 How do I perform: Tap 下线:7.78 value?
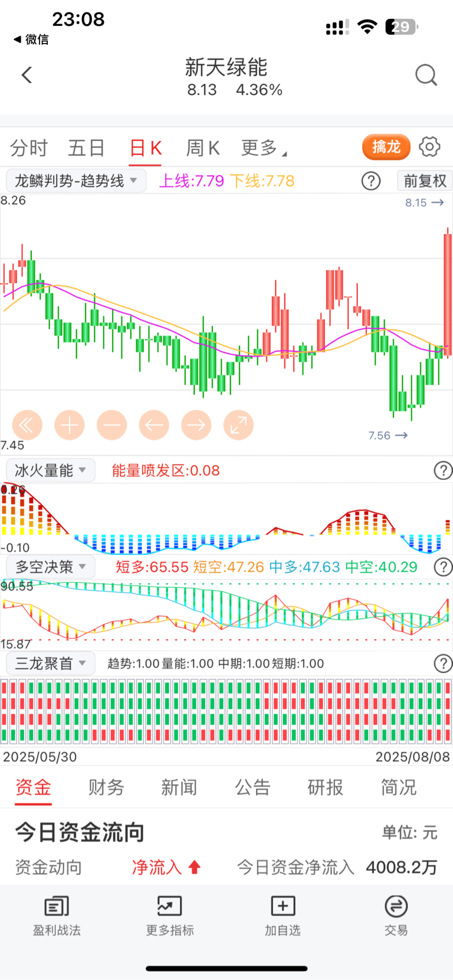click(x=262, y=180)
